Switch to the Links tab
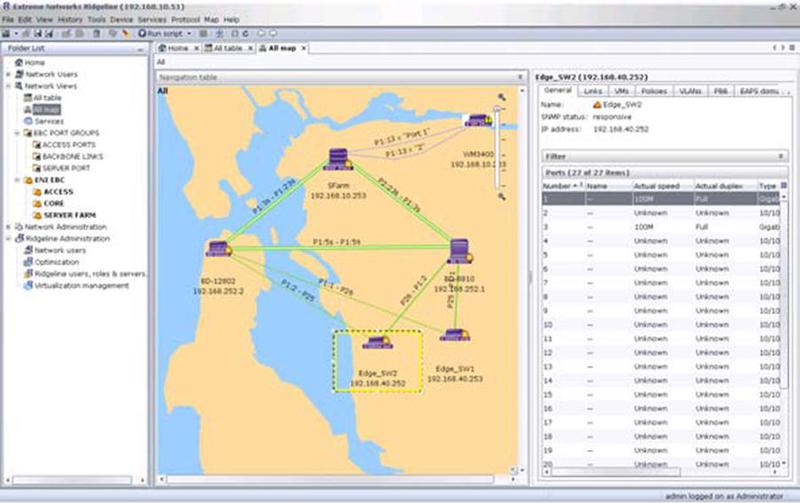This screenshot has height=503, width=800. pos(592,91)
